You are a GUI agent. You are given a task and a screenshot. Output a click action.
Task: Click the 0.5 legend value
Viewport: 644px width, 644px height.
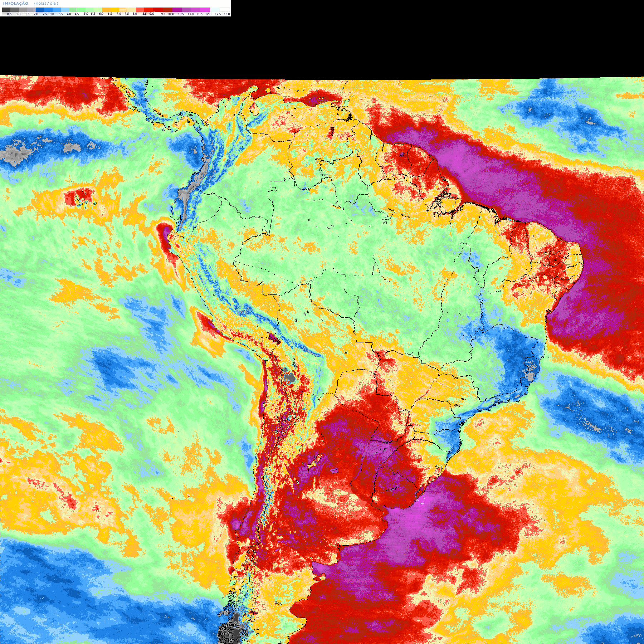tap(9, 14)
